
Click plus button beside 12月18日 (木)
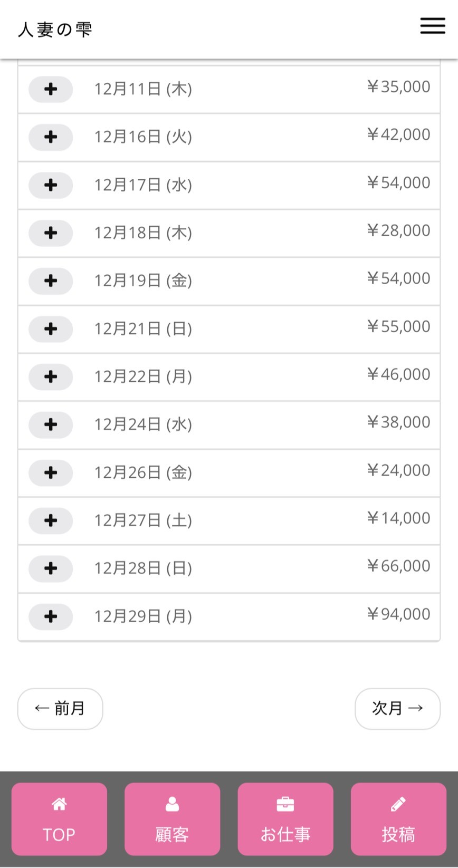pyautogui.click(x=51, y=233)
